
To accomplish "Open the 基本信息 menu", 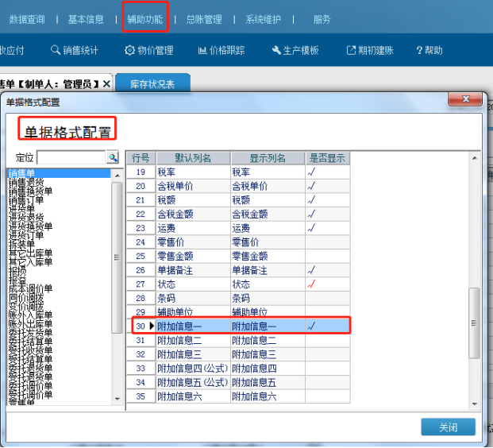I will pyautogui.click(x=86, y=20).
